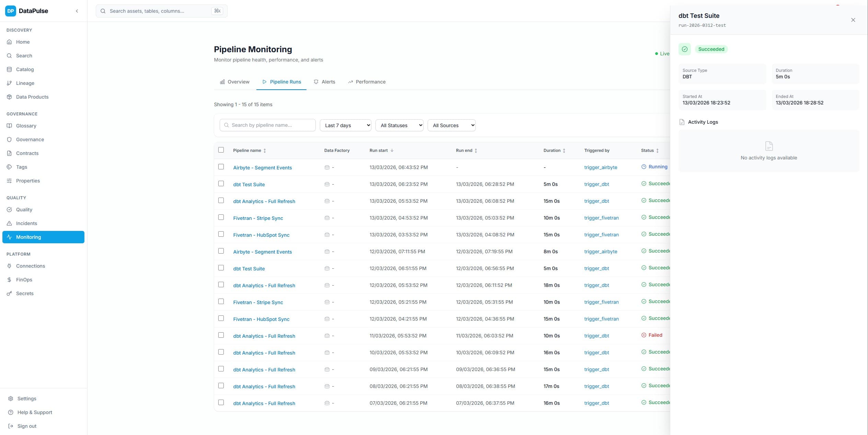Click the Incidents warning icon
The width and height of the screenshot is (868, 435).
[x=10, y=223]
